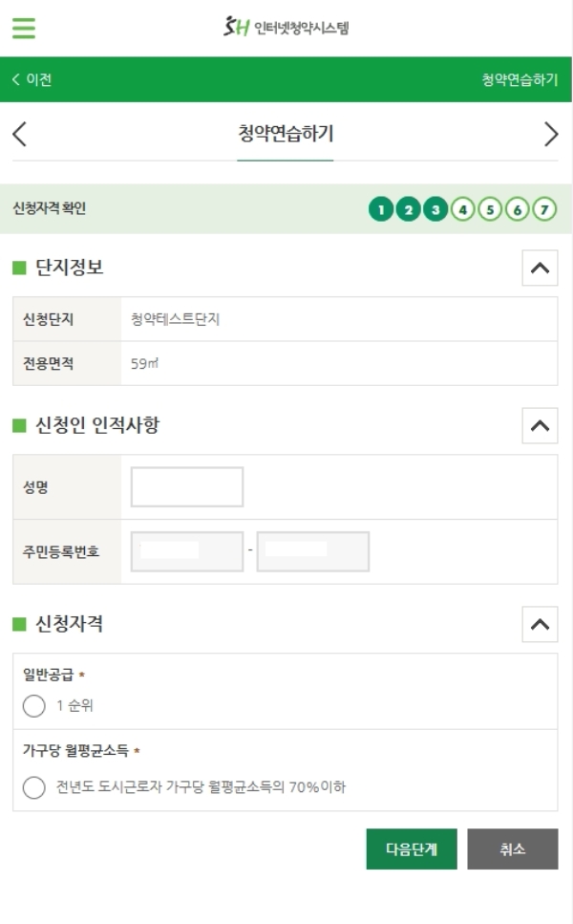573x924 pixels.
Task: Go back with the 이전 arrow
Action: (x=32, y=79)
